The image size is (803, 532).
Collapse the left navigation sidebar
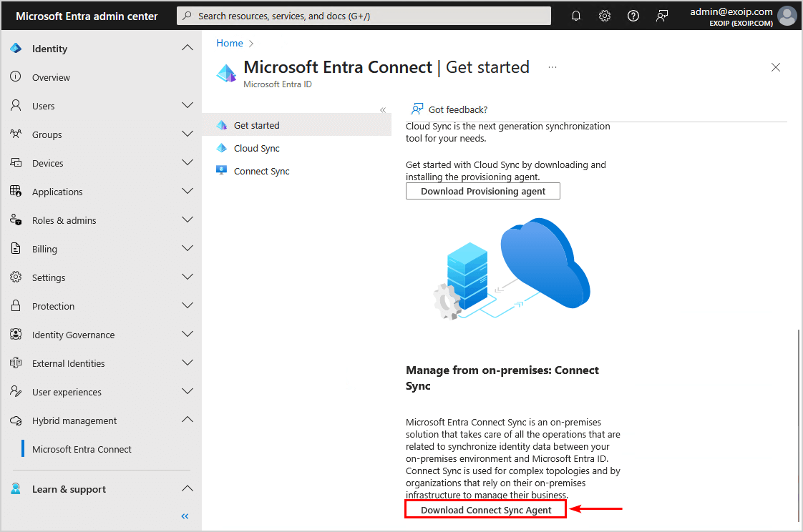click(x=184, y=516)
